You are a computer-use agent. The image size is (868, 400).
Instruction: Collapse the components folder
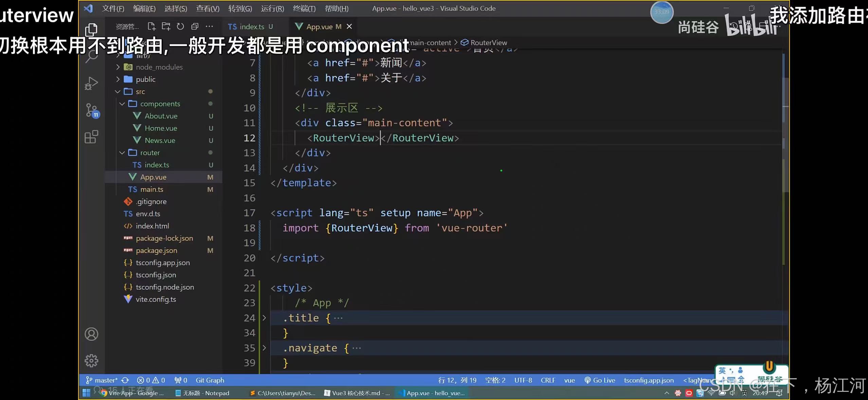[122, 104]
